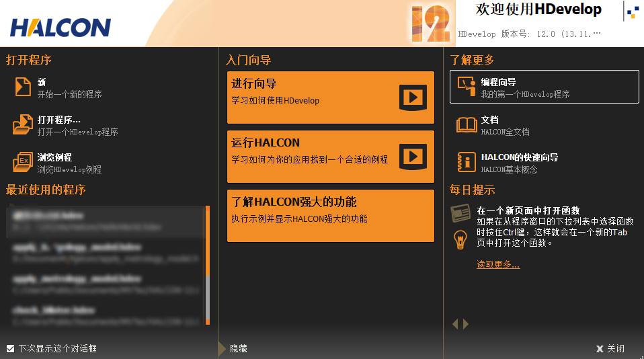
Task: Click the open program folder icon
Action: click(x=23, y=124)
